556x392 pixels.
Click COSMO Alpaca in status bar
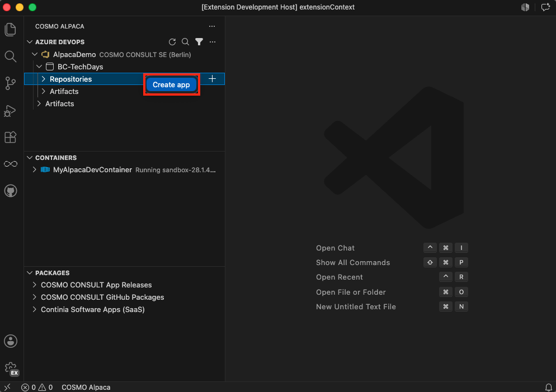point(86,388)
